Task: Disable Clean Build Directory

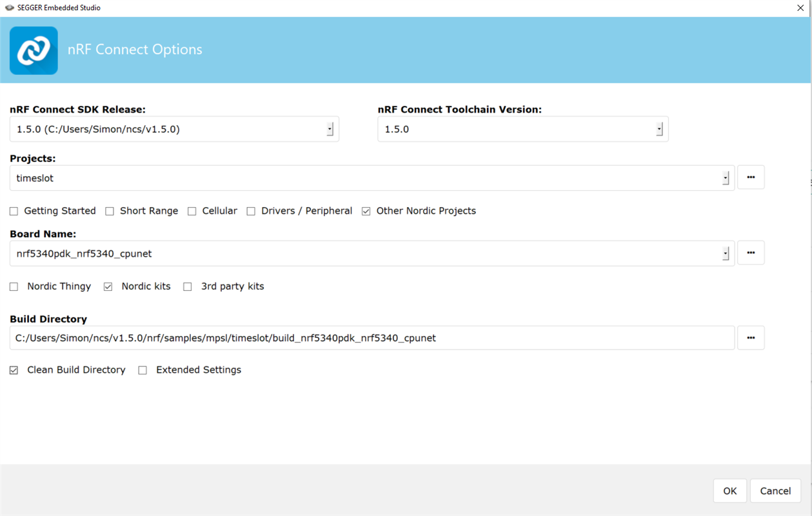Action: click(14, 369)
